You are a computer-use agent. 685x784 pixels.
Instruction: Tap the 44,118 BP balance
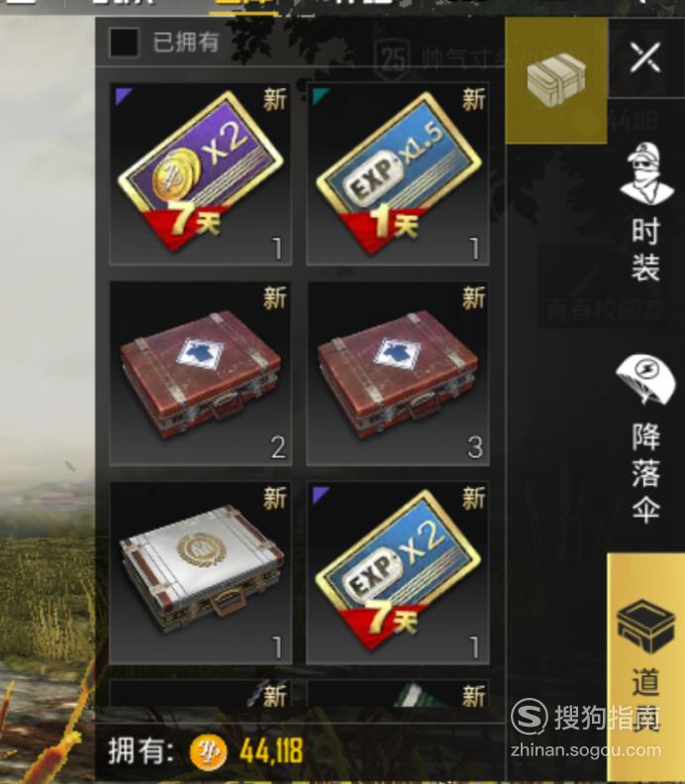click(x=271, y=751)
